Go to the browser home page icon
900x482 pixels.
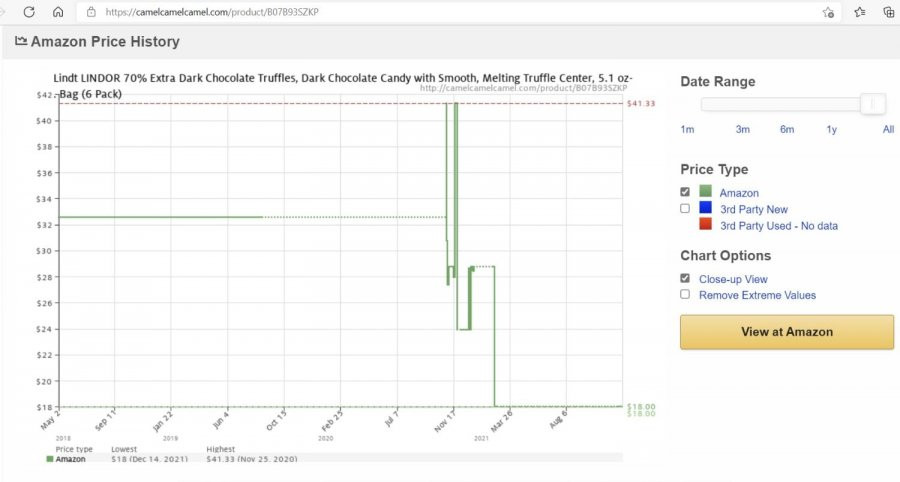point(58,11)
